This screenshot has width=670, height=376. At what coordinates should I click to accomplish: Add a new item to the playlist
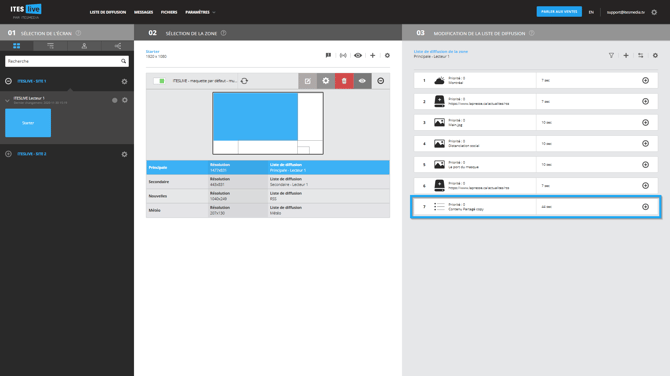tap(626, 56)
